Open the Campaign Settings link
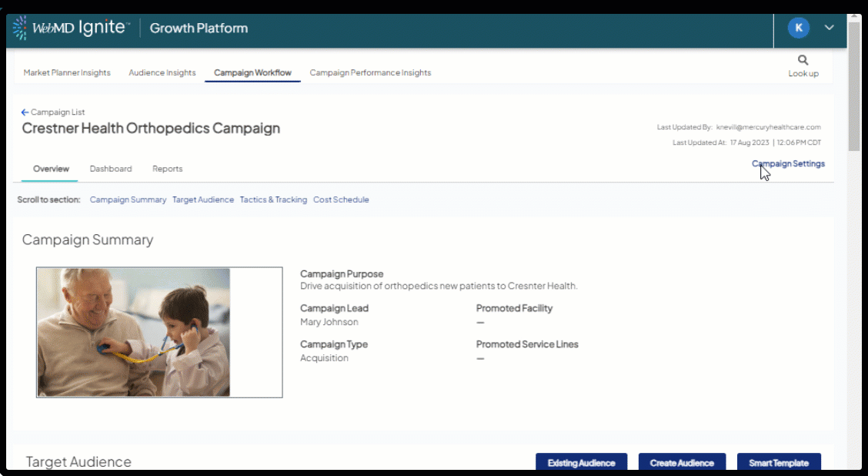 coord(788,163)
